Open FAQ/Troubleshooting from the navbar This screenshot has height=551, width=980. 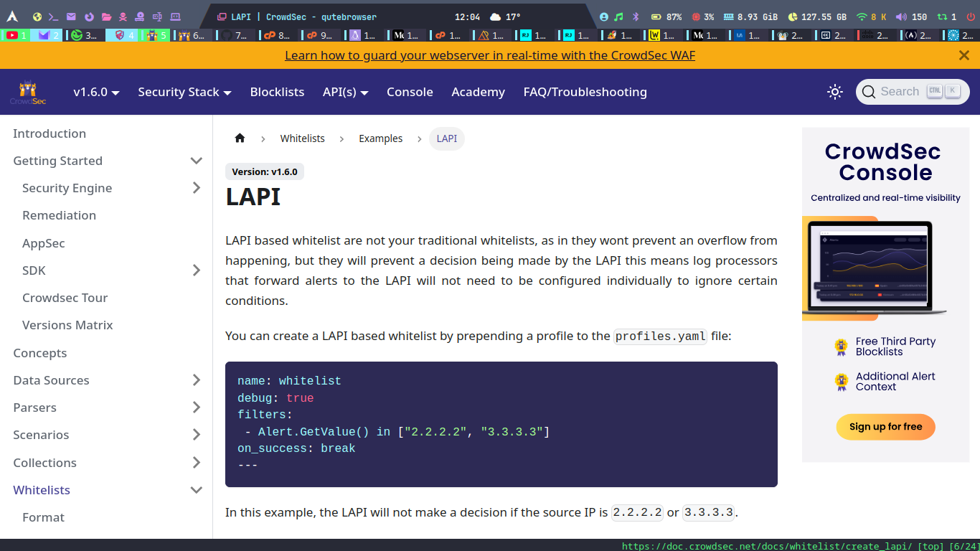(x=585, y=92)
